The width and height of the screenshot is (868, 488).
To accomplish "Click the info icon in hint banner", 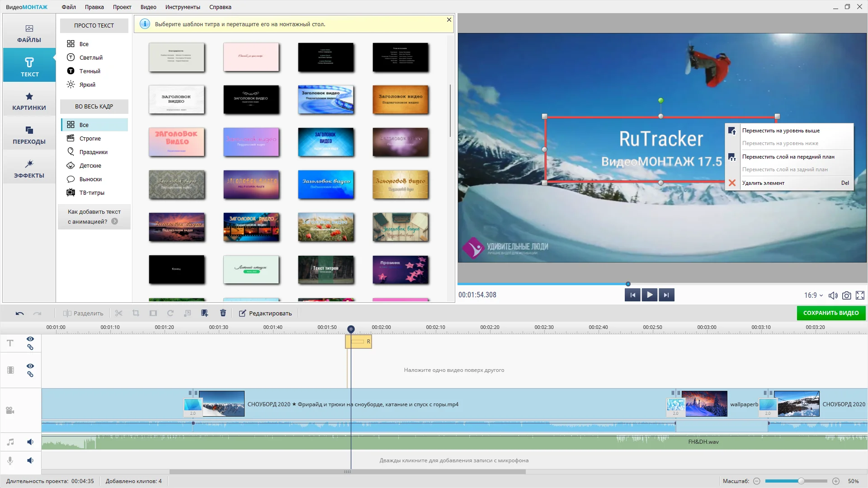I will pos(145,24).
